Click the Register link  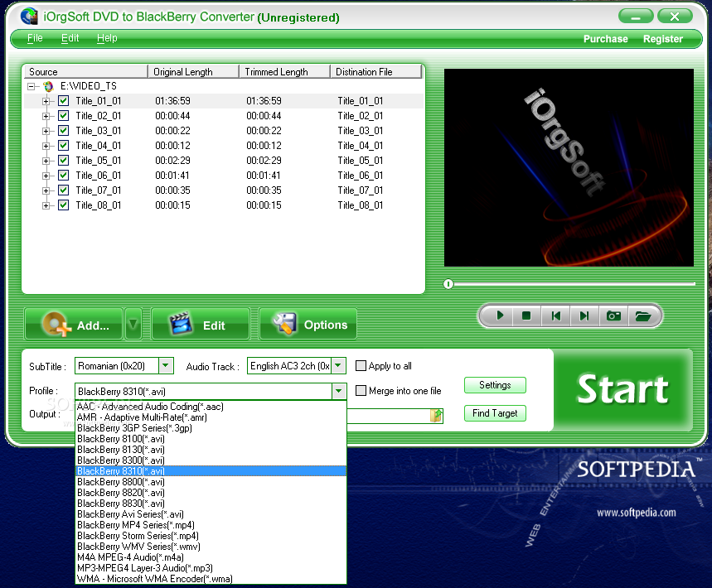click(663, 39)
